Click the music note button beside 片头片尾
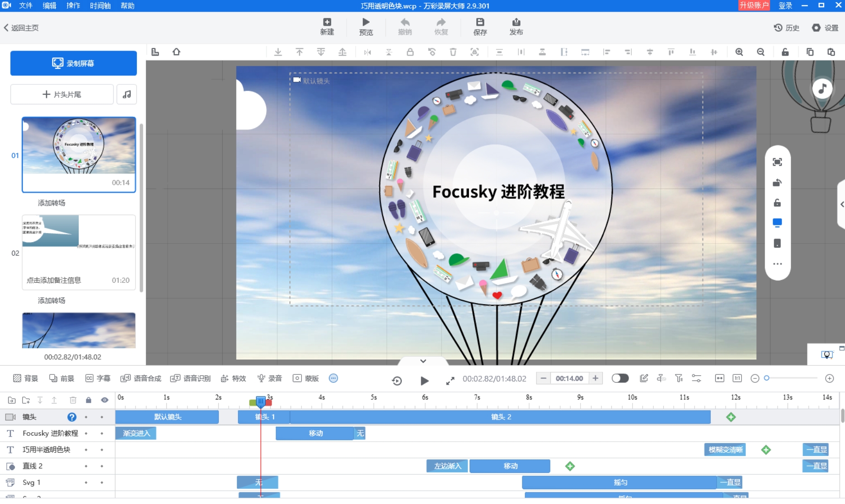 pos(127,94)
